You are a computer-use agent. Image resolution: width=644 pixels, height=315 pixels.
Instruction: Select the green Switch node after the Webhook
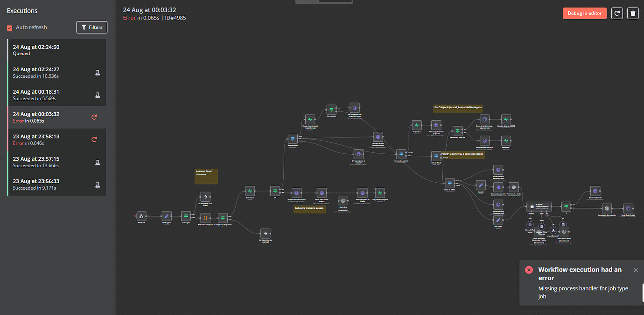click(186, 216)
